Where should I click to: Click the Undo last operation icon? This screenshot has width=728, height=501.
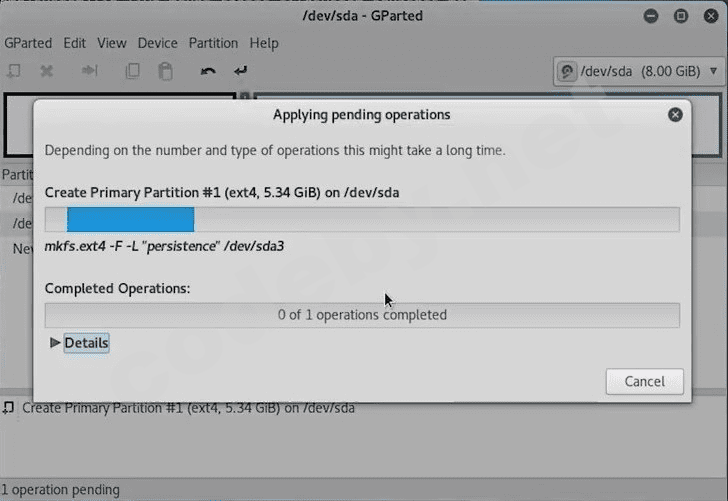point(208,71)
